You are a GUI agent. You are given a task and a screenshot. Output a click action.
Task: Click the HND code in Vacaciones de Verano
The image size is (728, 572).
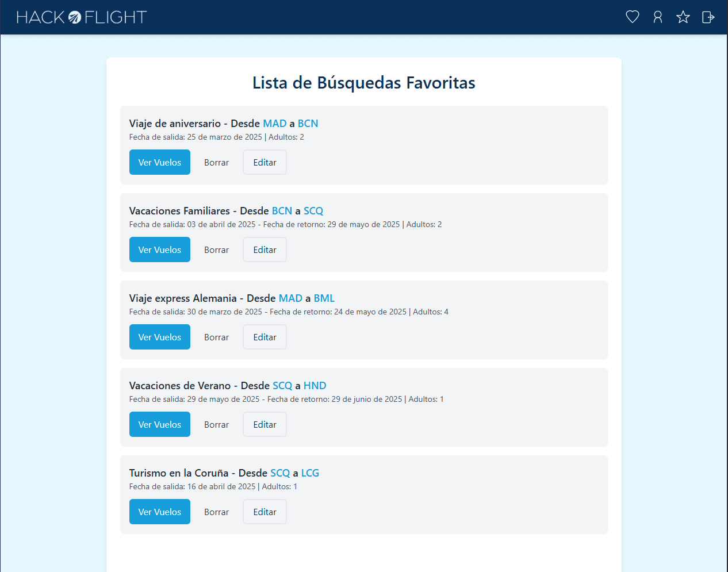[x=315, y=385]
